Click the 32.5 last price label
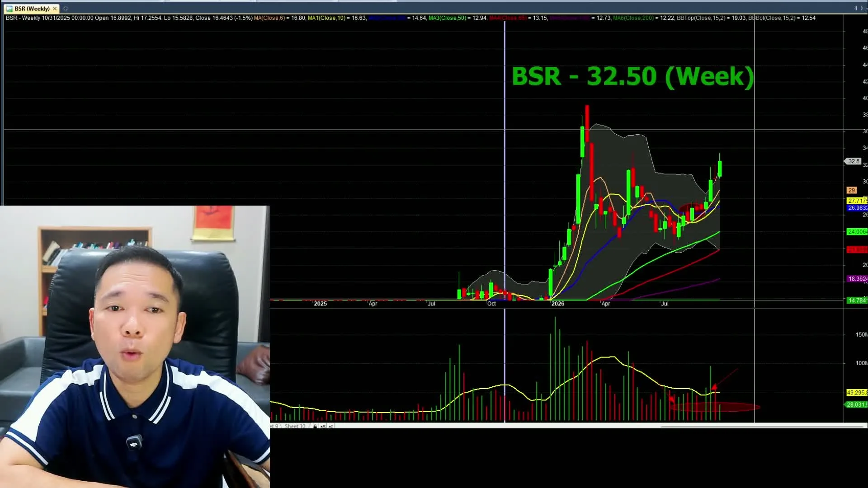868x488 pixels. tap(853, 161)
